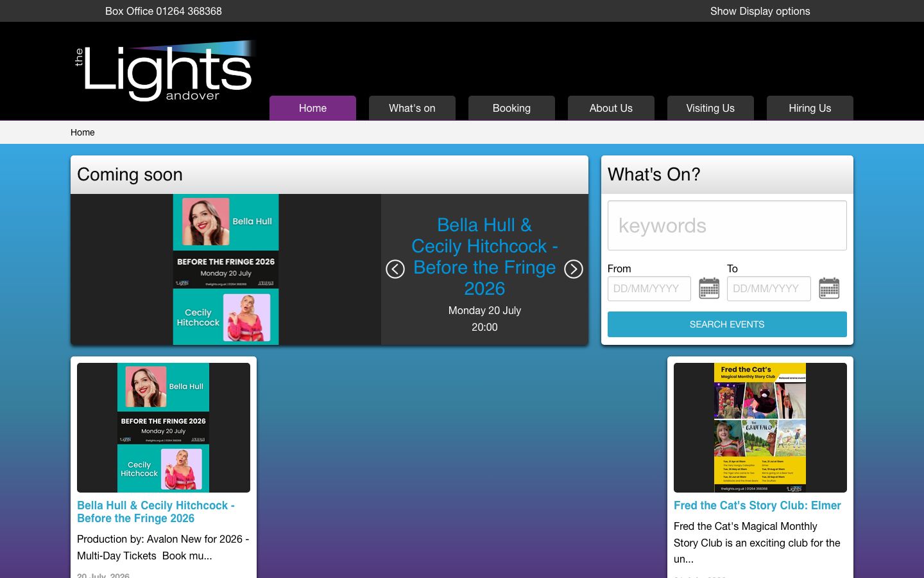Open Bella Hull event card thumbnail

[x=164, y=428]
